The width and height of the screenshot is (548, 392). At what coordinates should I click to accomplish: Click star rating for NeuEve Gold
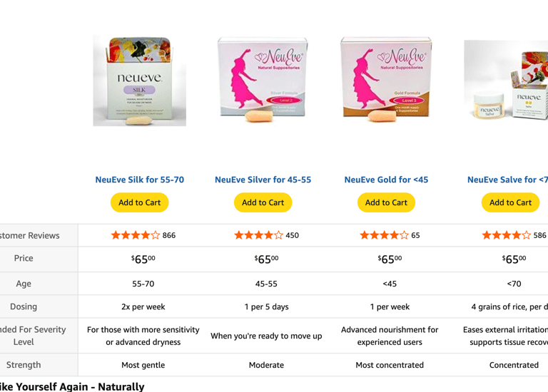(384, 235)
